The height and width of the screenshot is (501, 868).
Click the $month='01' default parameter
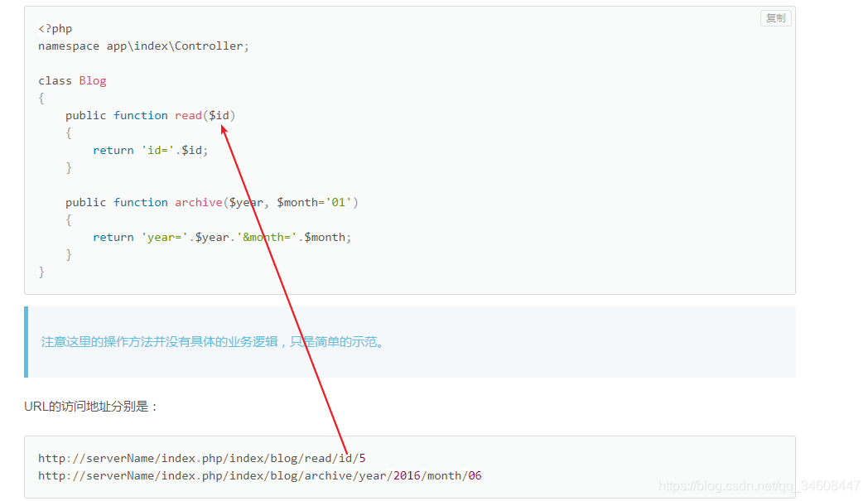tap(312, 202)
